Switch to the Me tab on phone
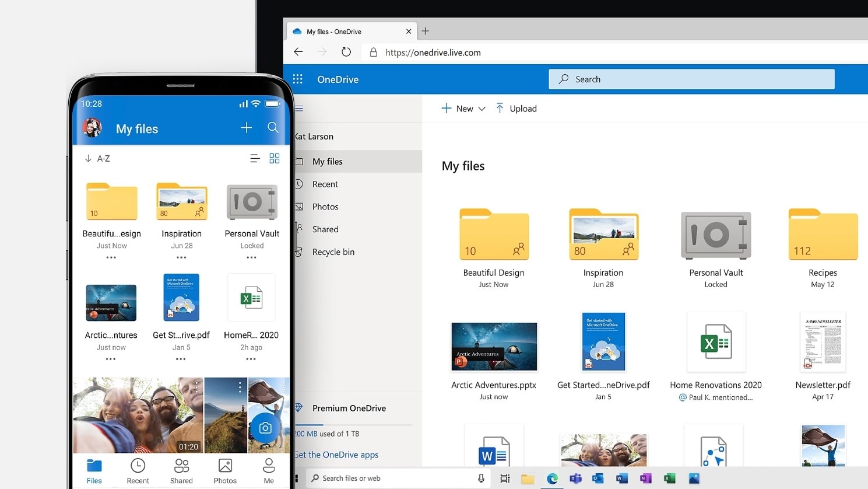 pos(269,471)
